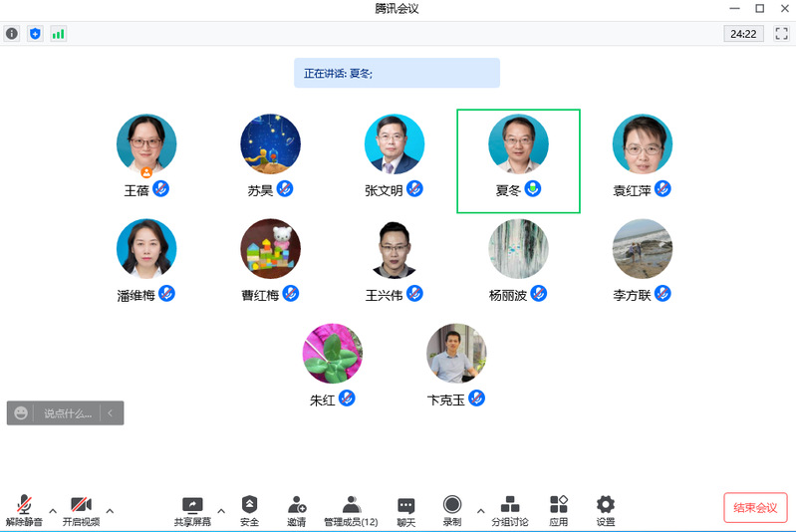Click muted mic icon next to 卞克玉
The height and width of the screenshot is (532, 796).
(x=476, y=398)
